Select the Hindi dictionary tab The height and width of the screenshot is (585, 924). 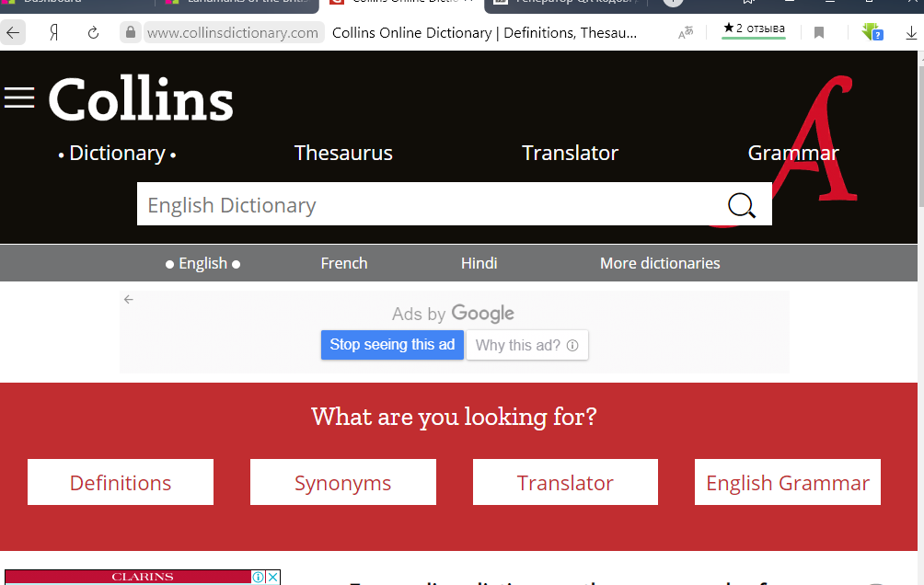(479, 263)
